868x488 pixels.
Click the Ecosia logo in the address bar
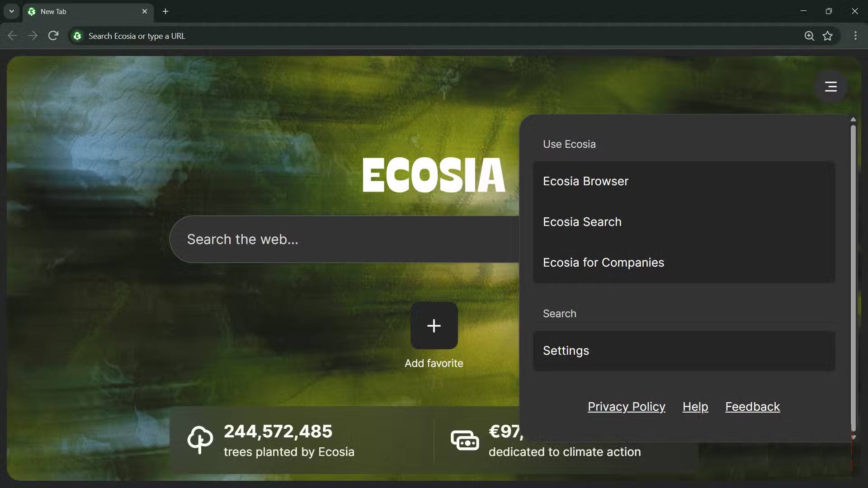[x=77, y=36]
